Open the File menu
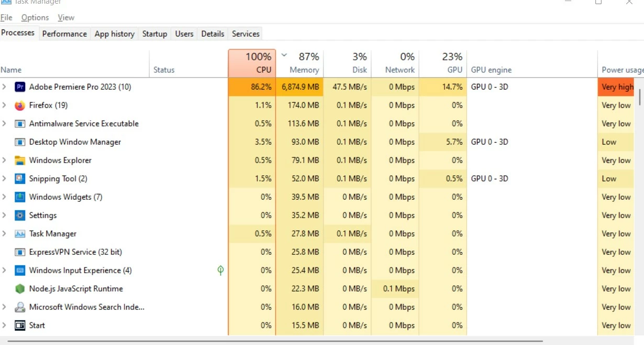 (x=6, y=18)
